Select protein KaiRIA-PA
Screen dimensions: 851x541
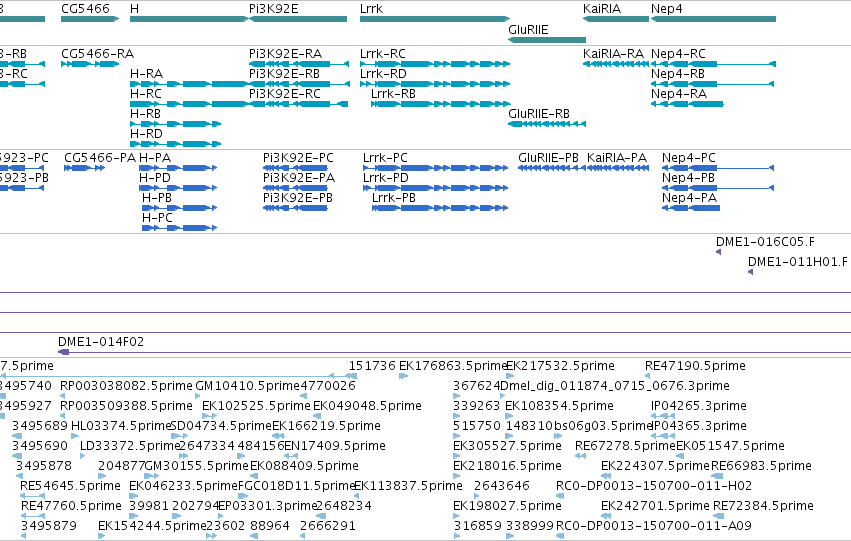click(618, 168)
